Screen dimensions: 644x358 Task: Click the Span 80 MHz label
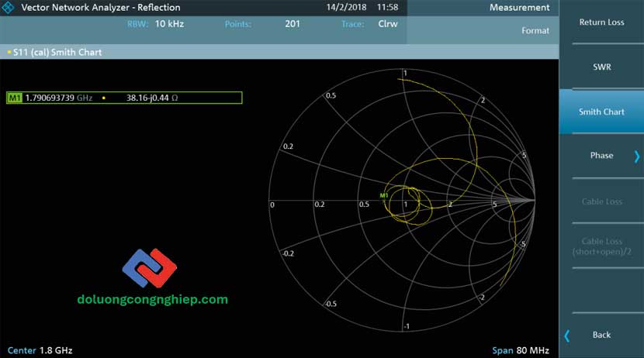pyautogui.click(x=520, y=350)
